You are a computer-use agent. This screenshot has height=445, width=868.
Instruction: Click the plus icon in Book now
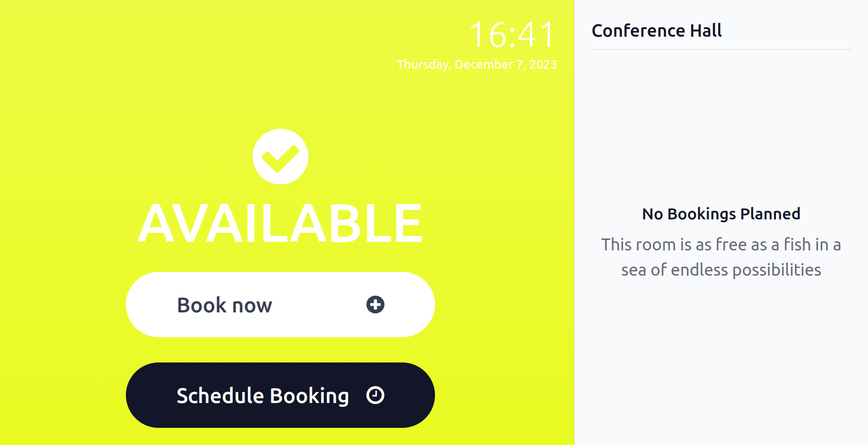tap(375, 304)
